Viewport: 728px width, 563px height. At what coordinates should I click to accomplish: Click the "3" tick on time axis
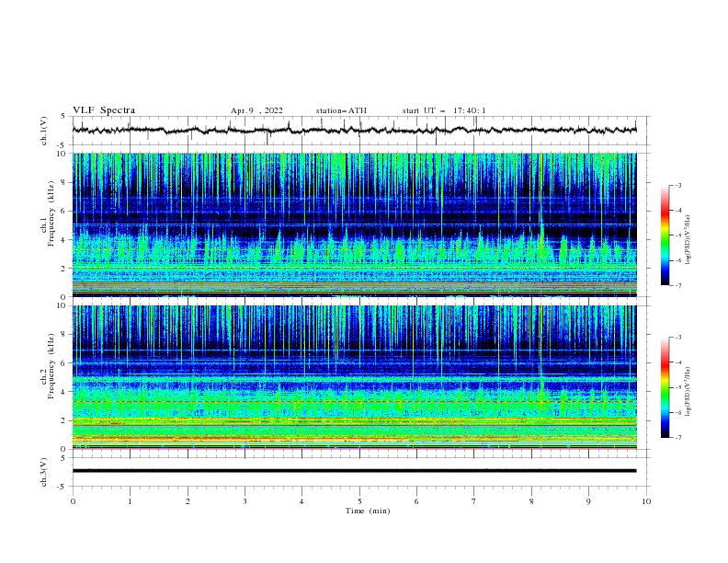point(245,501)
